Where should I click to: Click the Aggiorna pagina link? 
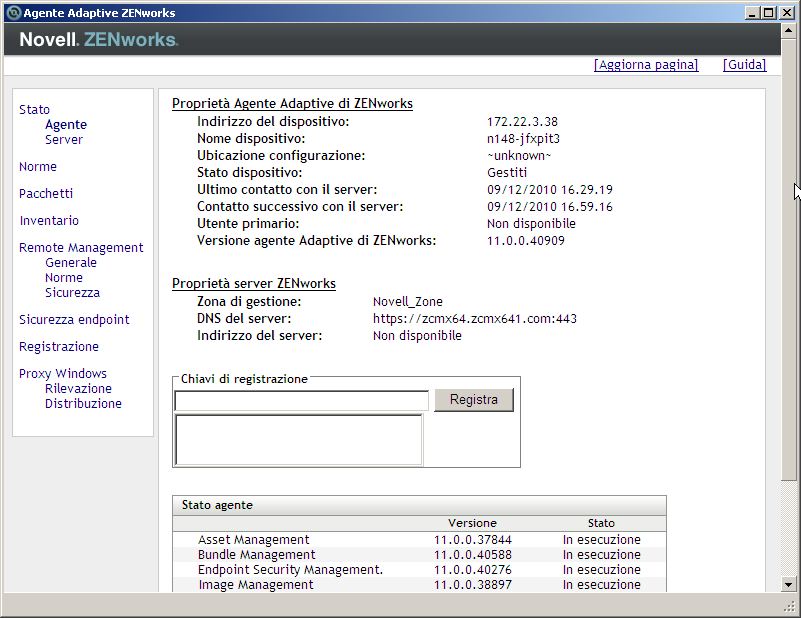[x=646, y=65]
